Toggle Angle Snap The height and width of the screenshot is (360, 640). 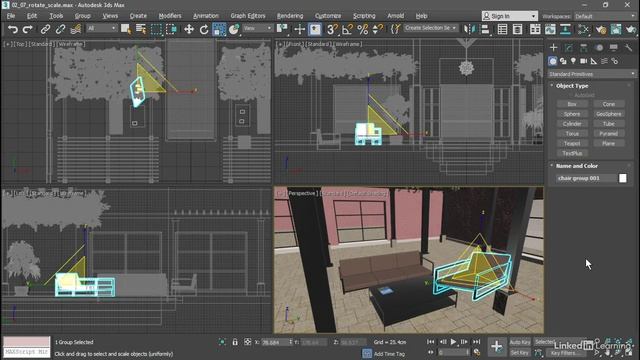point(347,29)
